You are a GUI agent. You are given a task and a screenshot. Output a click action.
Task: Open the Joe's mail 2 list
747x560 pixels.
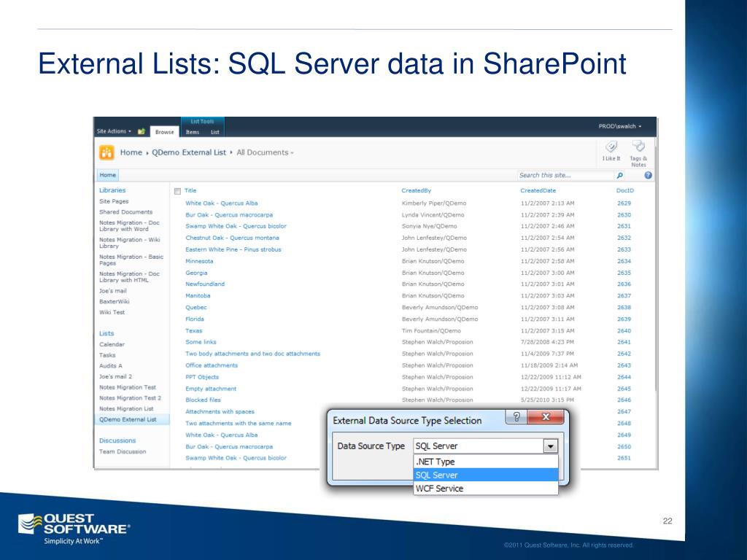pyautogui.click(x=115, y=376)
